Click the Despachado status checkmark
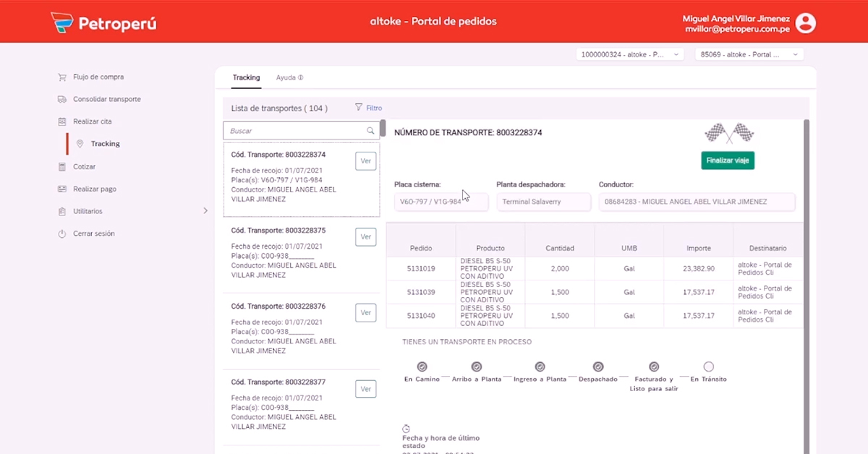This screenshot has height=454, width=868. (598, 367)
